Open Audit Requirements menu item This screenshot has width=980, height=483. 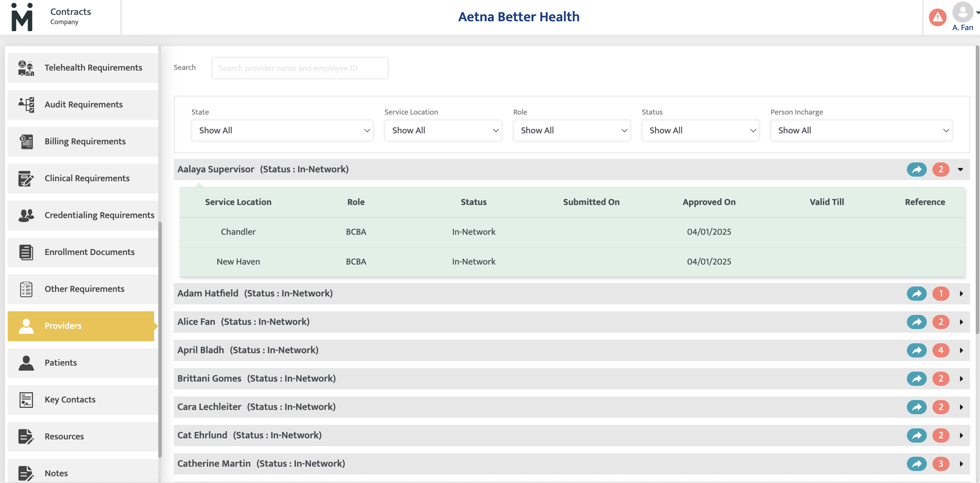[83, 105]
